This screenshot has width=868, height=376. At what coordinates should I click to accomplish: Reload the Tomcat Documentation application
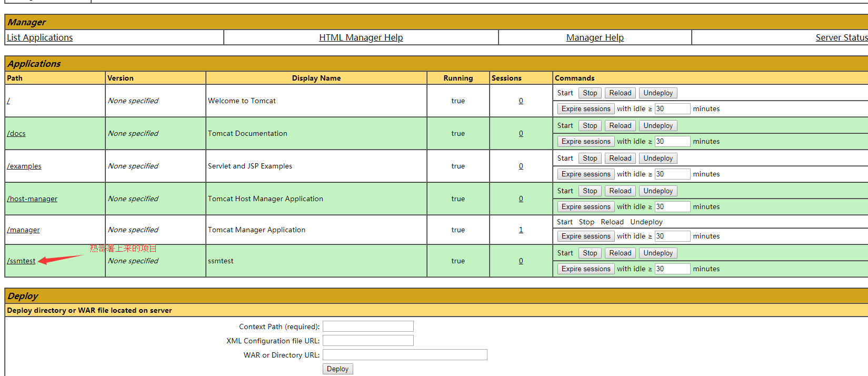click(x=620, y=125)
